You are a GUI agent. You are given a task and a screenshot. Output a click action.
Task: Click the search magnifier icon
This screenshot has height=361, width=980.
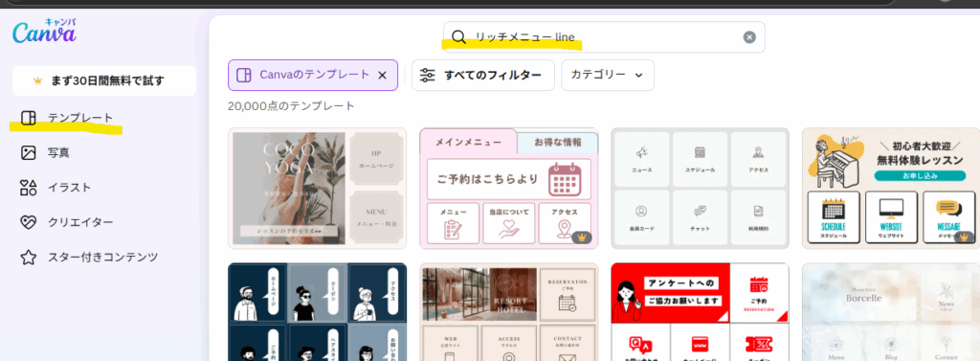coord(458,37)
